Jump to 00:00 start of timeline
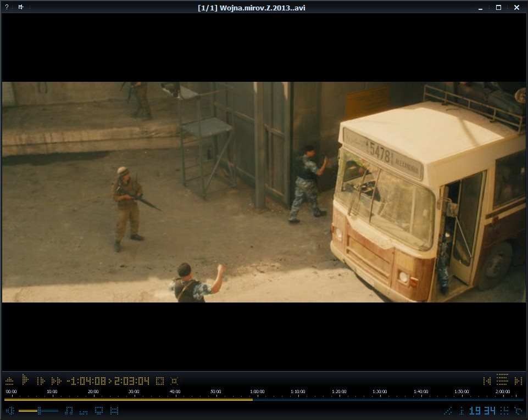The image size is (528, 420). pos(11,392)
